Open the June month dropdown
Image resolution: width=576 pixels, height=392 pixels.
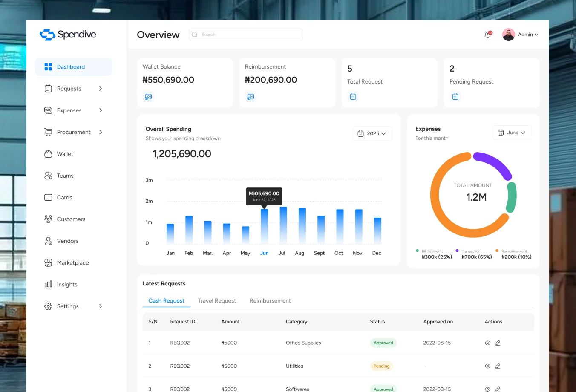tap(512, 133)
